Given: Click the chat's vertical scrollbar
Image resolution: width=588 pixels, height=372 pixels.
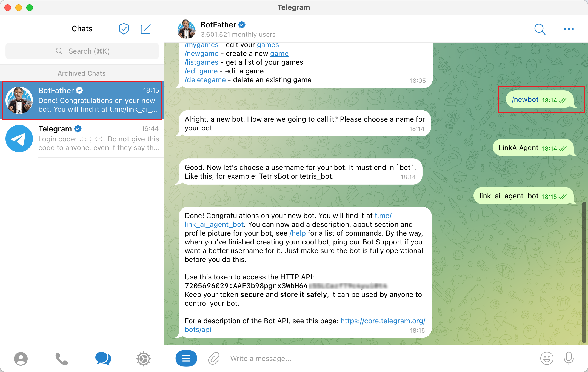Looking at the screenshot, I should (584, 273).
